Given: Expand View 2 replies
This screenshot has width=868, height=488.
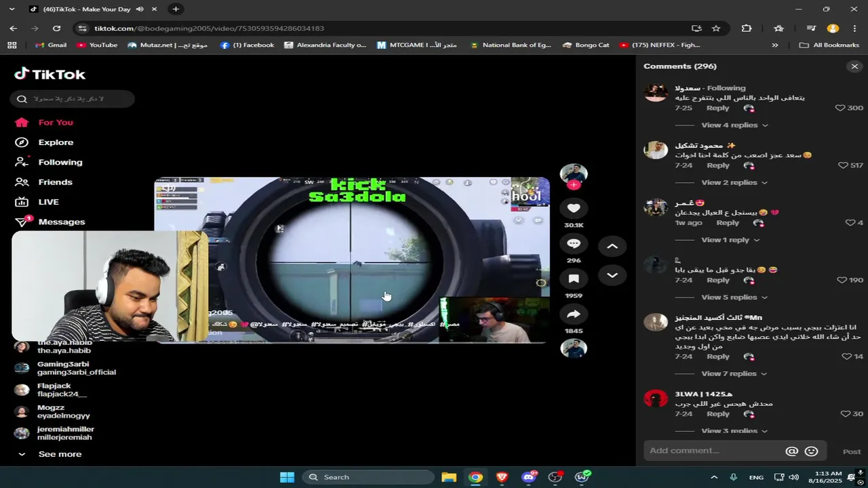Looking at the screenshot, I should click(734, 183).
